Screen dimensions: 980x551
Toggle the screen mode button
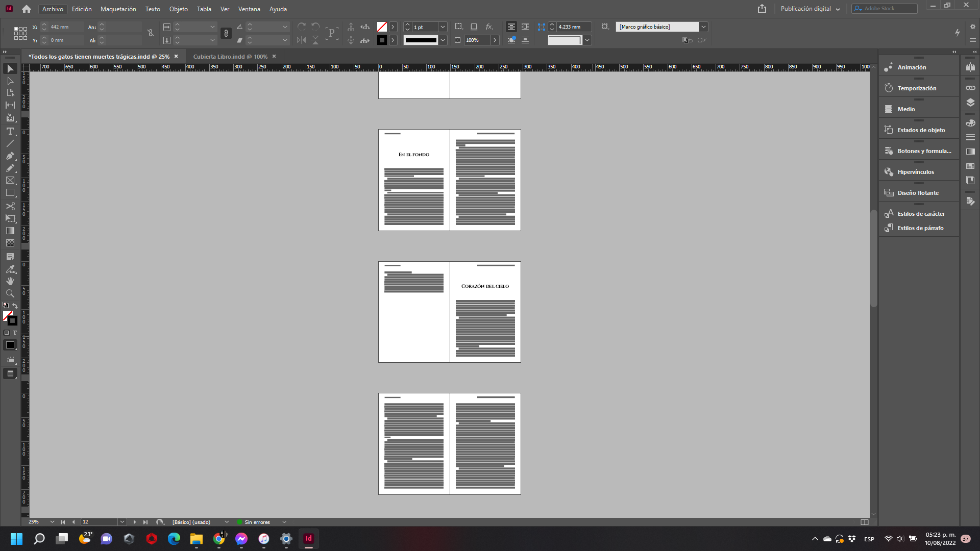(10, 374)
